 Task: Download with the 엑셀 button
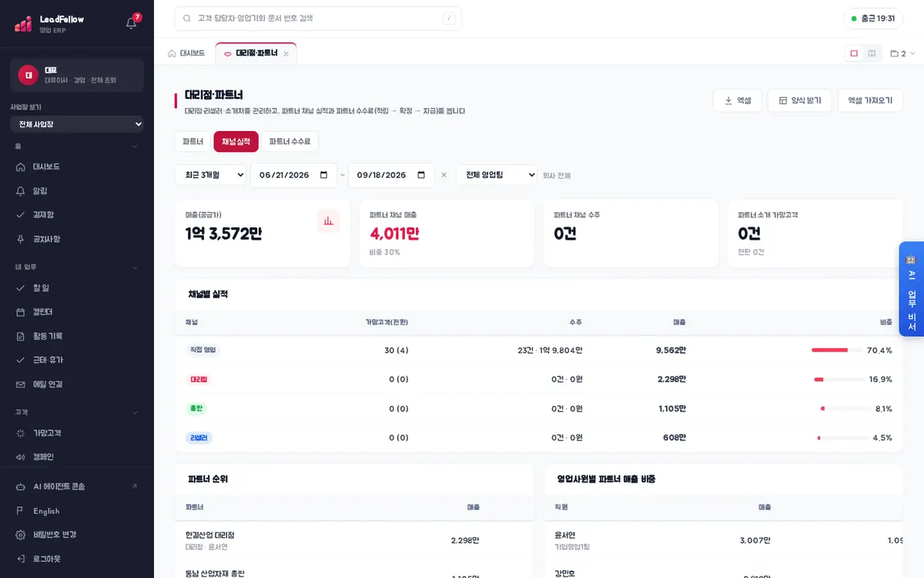(x=738, y=100)
